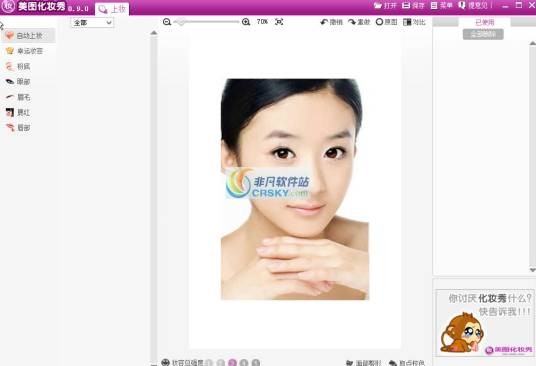Click 保存 to save the photo

click(x=413, y=5)
